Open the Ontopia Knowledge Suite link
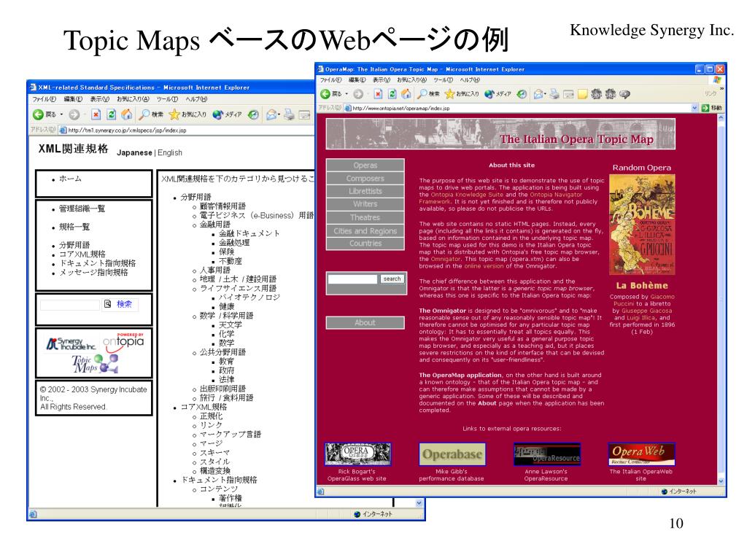Image resolution: width=747 pixels, height=560 pixels. [x=467, y=194]
